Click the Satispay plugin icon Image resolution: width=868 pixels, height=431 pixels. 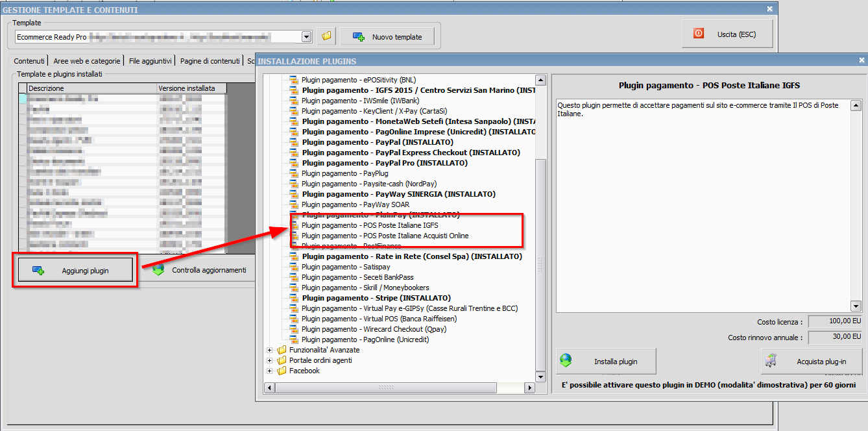[294, 267]
